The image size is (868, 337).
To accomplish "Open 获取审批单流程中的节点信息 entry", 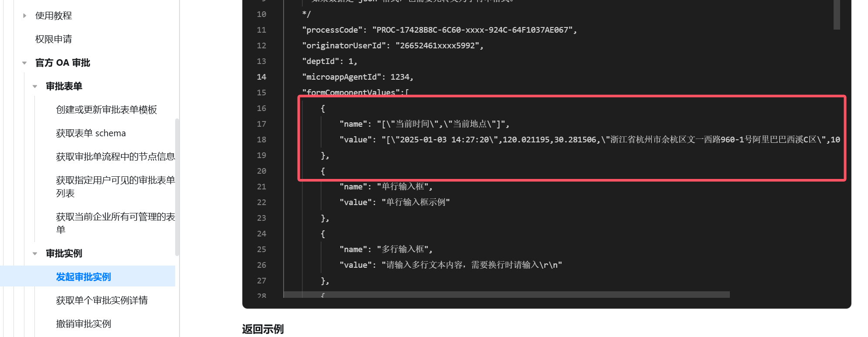I will (x=115, y=157).
